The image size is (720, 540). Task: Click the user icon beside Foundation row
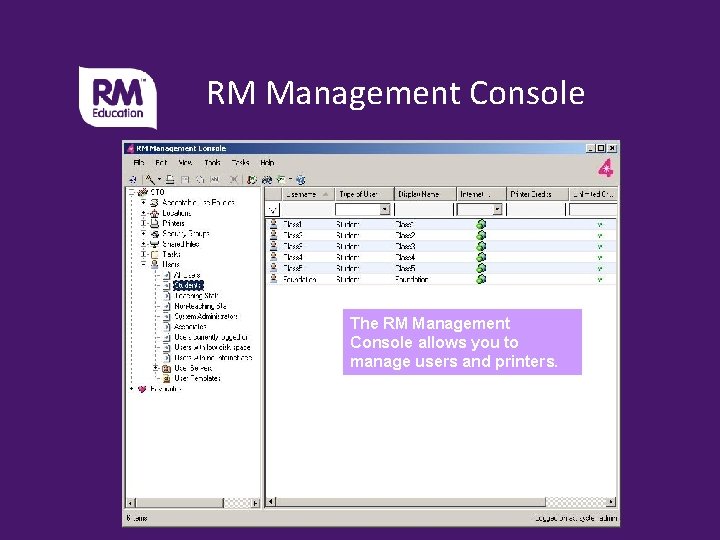click(x=274, y=279)
